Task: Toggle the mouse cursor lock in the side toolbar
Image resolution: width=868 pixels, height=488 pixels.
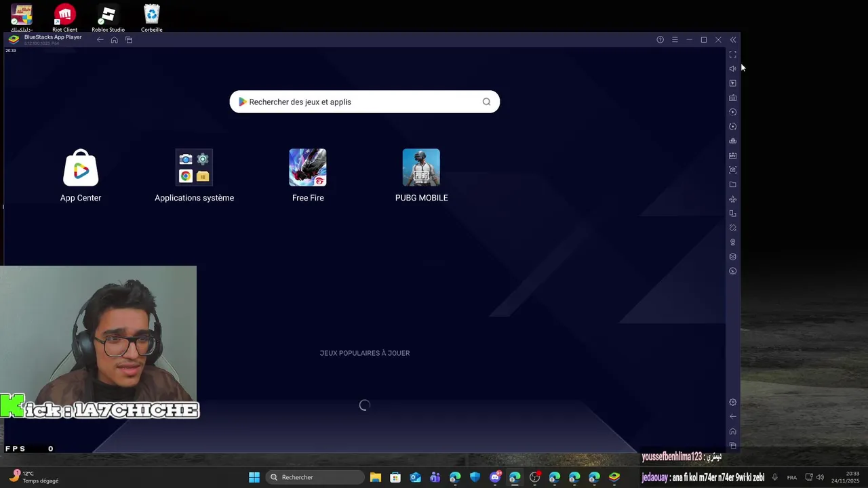Action: click(x=732, y=83)
